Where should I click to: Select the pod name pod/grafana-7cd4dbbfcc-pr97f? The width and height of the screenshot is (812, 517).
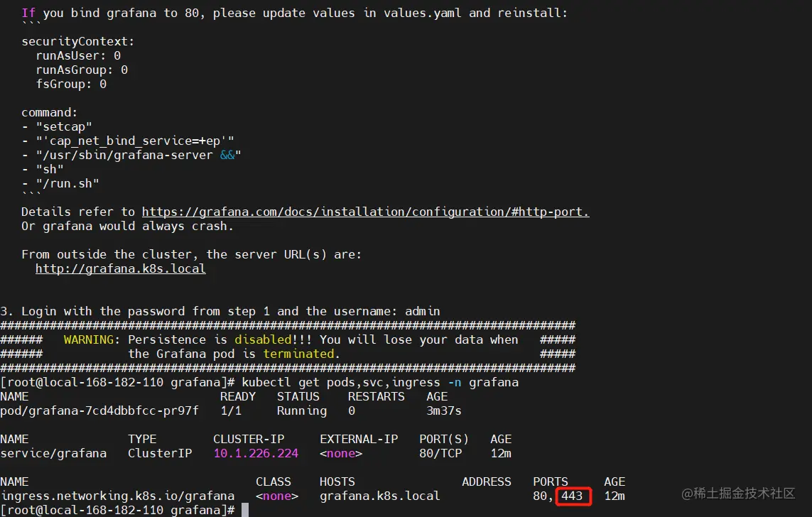[99, 410]
